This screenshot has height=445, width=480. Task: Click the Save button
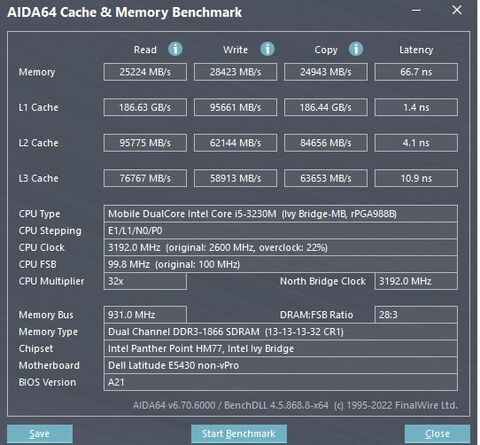[40, 434]
